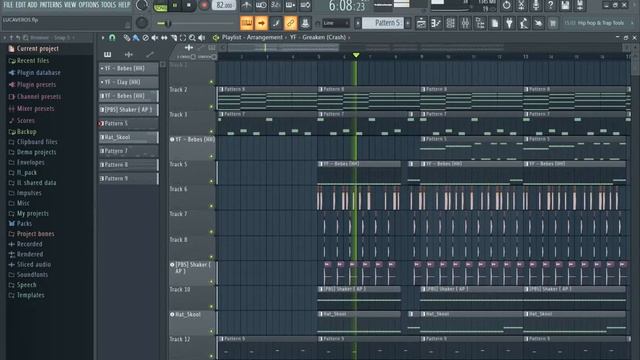The height and width of the screenshot is (360, 640).
Task: Select the playlist mute tool
Action: point(155,38)
